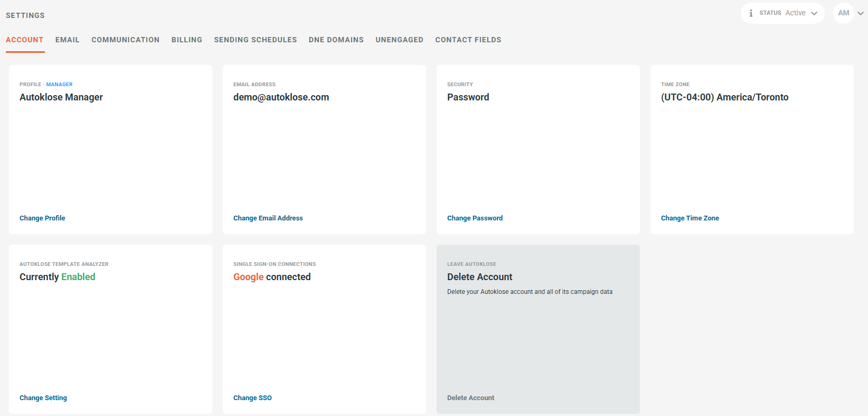Click the delete account description text
Viewport: 868px width, 416px height.
point(530,292)
